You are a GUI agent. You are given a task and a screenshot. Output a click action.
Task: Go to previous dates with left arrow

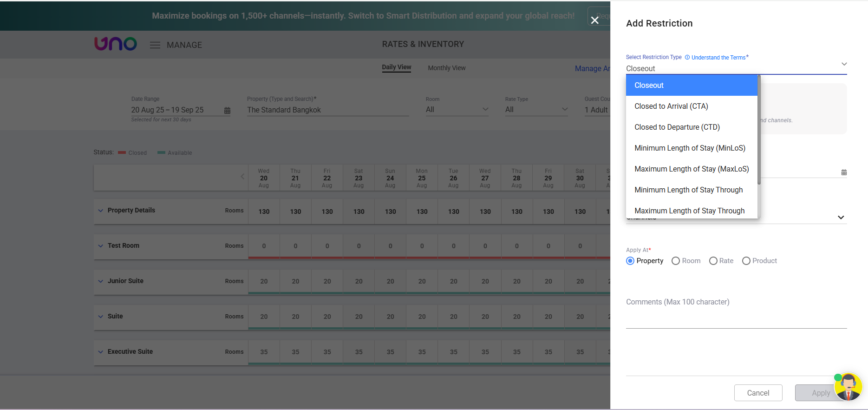[x=242, y=177]
